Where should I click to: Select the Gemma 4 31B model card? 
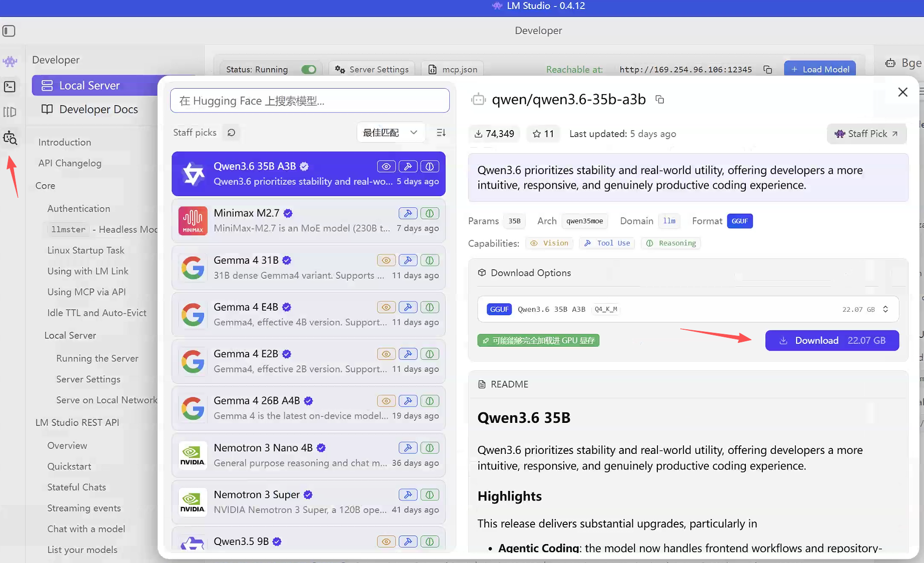(308, 268)
